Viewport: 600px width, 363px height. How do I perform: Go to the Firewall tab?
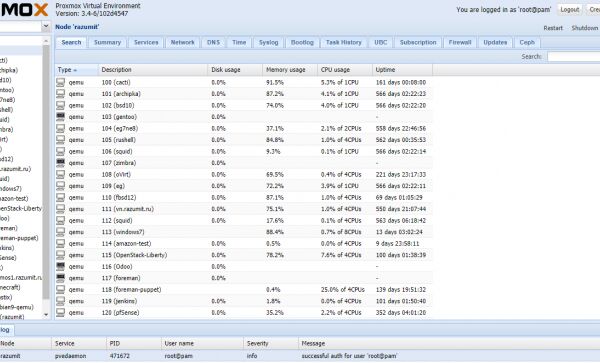460,42
